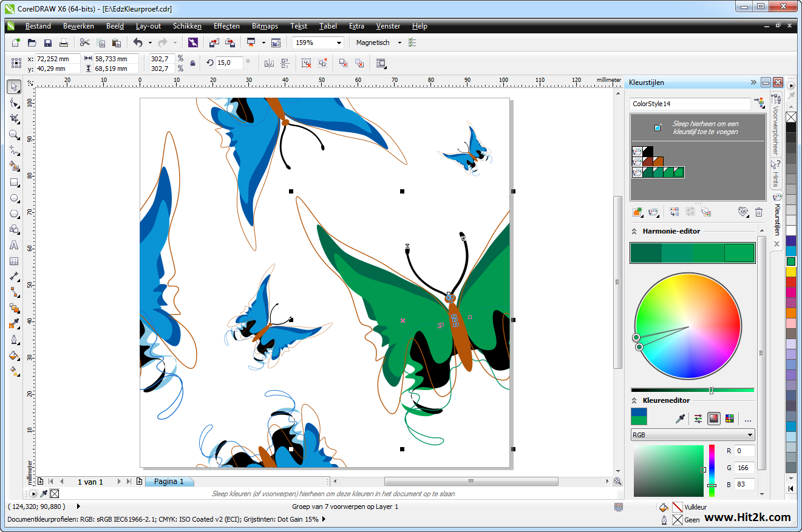Collapse the Harmonie-editor section

click(x=635, y=231)
